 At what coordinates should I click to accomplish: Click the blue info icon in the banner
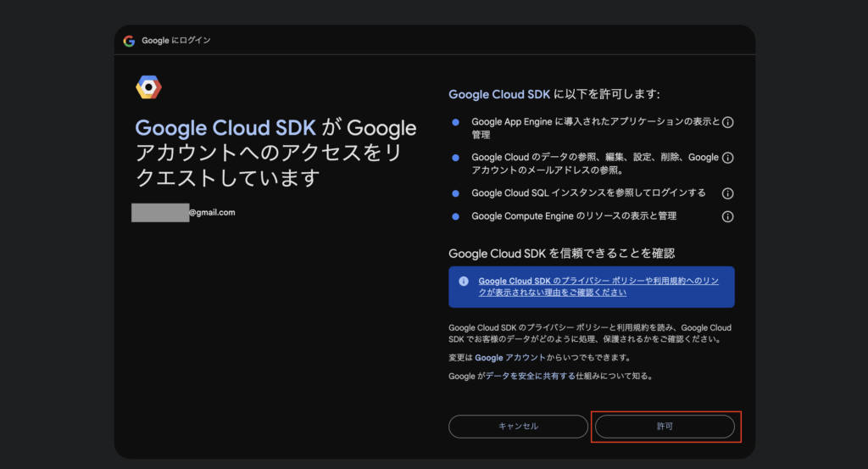point(463,281)
